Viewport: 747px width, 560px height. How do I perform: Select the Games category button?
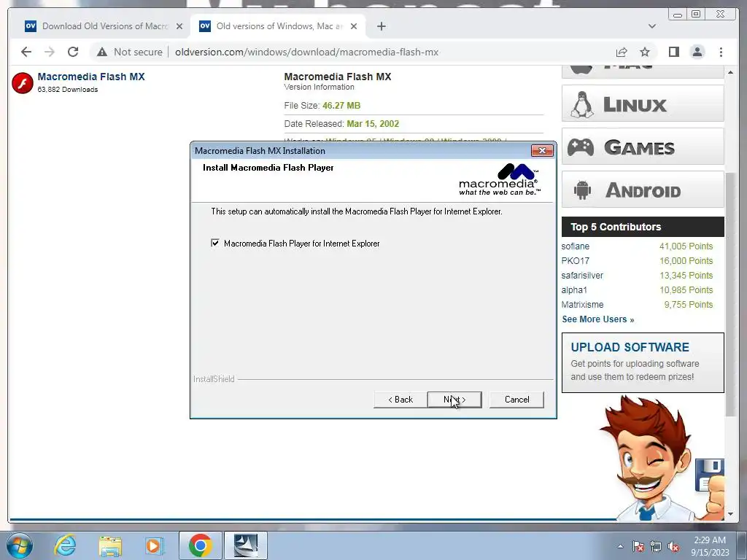[643, 147]
